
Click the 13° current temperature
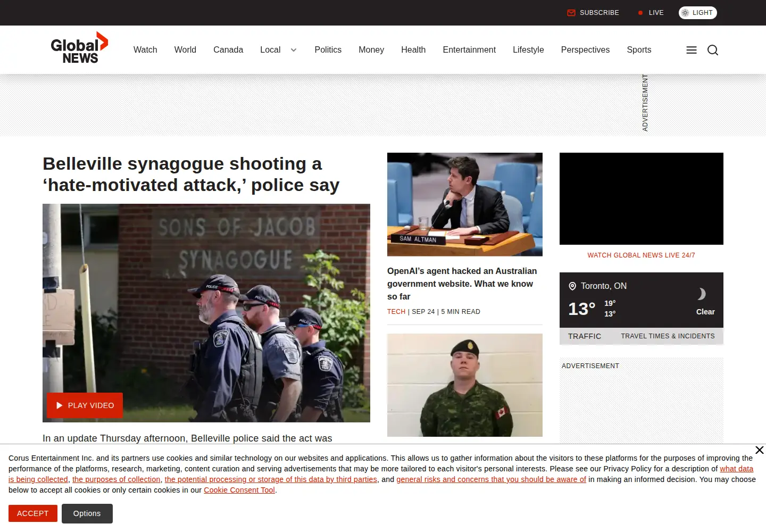(581, 309)
